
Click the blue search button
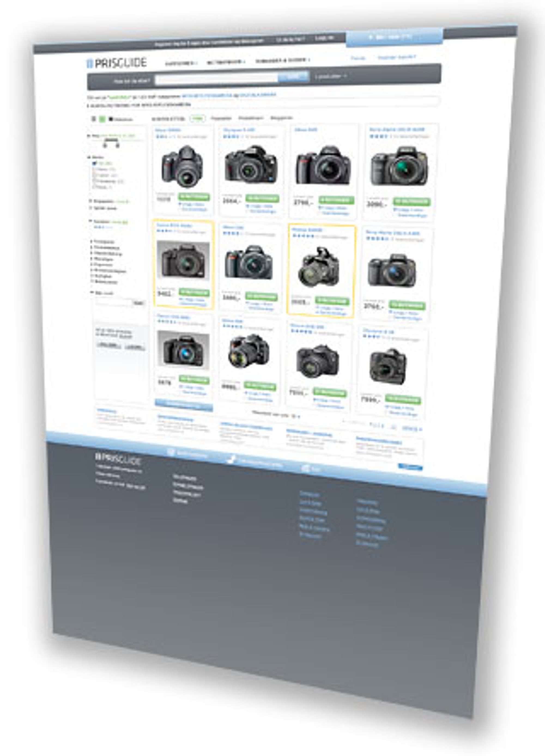tap(293, 77)
